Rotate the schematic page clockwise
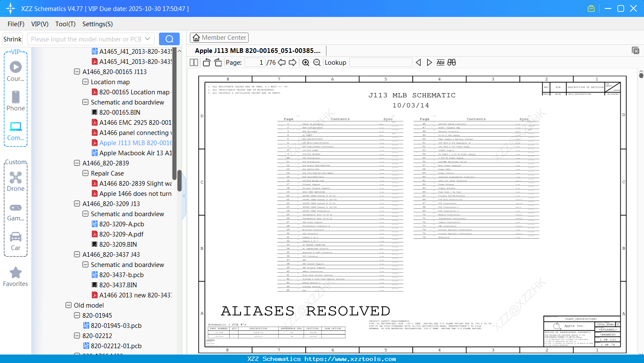Image resolution: width=644 pixels, height=363 pixels. (x=218, y=62)
